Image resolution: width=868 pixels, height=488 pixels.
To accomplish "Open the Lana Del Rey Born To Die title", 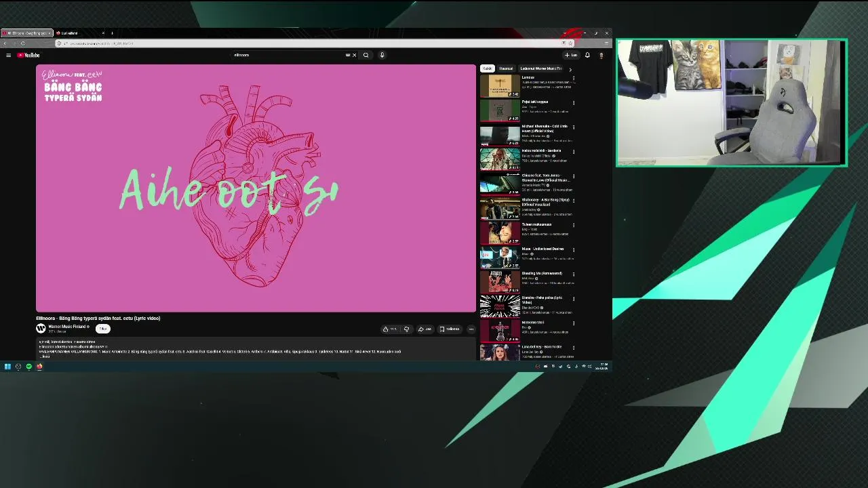I will pyautogui.click(x=542, y=347).
